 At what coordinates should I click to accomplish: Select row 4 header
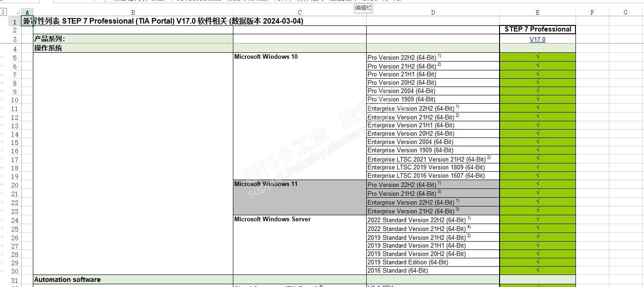15,48
